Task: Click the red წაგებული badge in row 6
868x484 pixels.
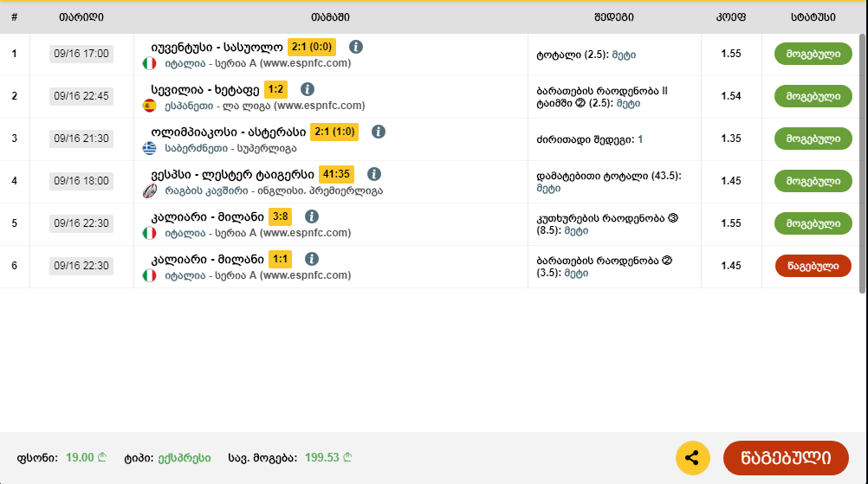Action: point(813,266)
